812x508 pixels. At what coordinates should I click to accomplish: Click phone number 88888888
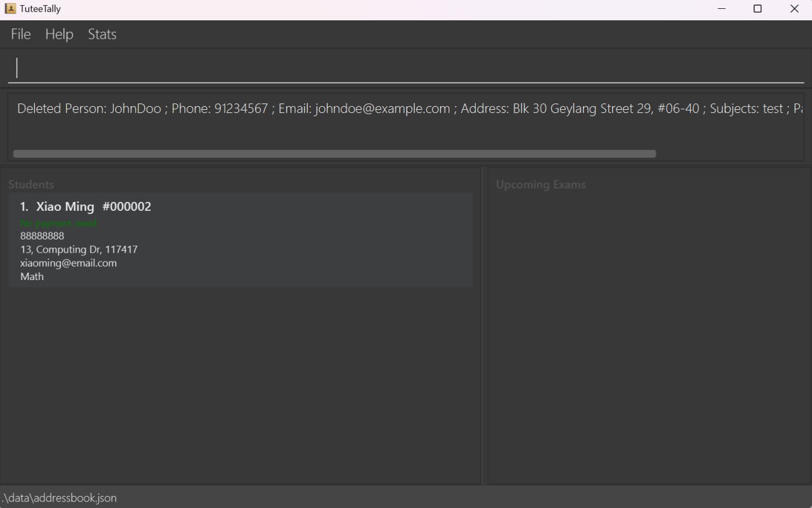point(42,236)
